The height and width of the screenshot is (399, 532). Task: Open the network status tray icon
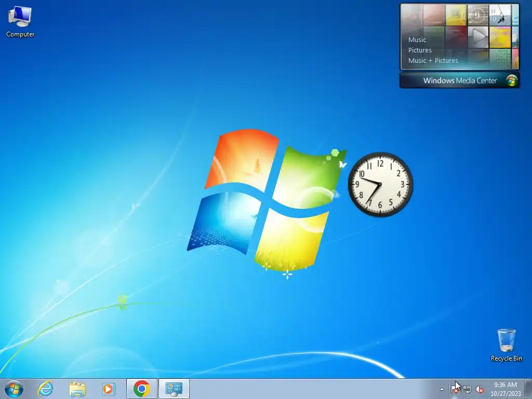467,389
